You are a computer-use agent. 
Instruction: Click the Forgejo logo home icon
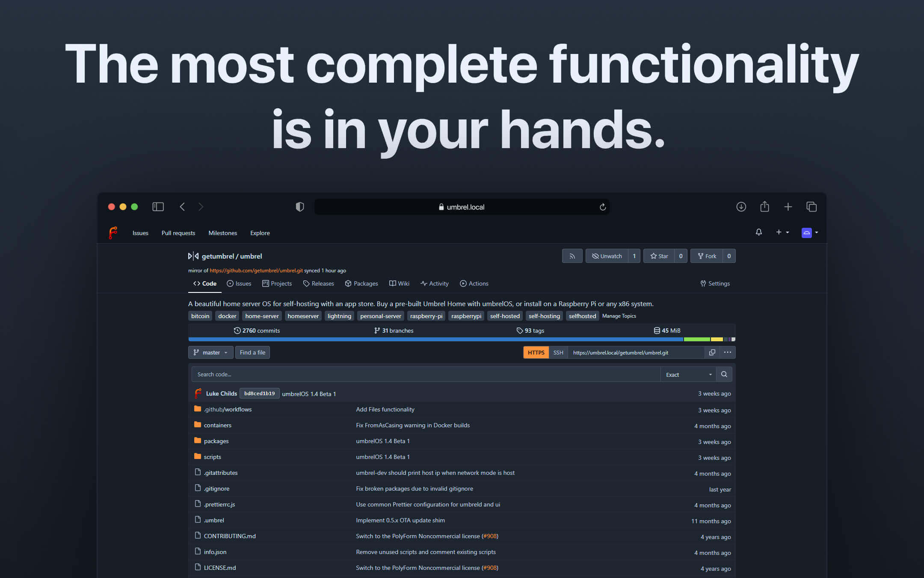click(x=113, y=233)
